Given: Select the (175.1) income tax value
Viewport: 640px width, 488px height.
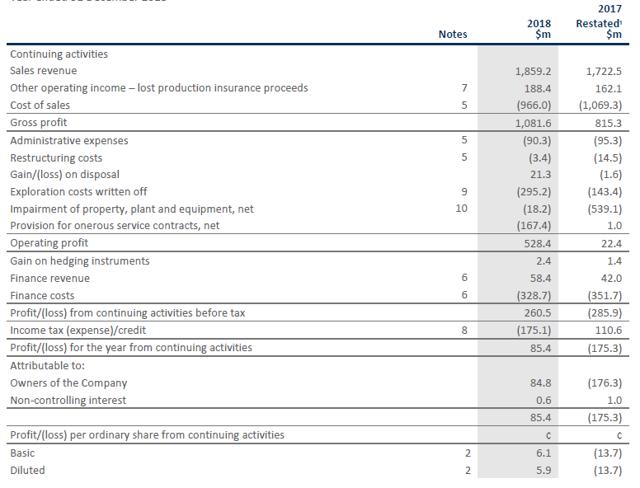Looking at the screenshot, I should click(x=534, y=330).
